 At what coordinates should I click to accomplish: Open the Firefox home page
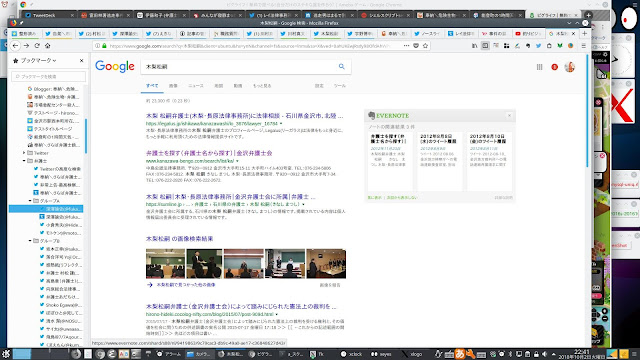[47, 46]
